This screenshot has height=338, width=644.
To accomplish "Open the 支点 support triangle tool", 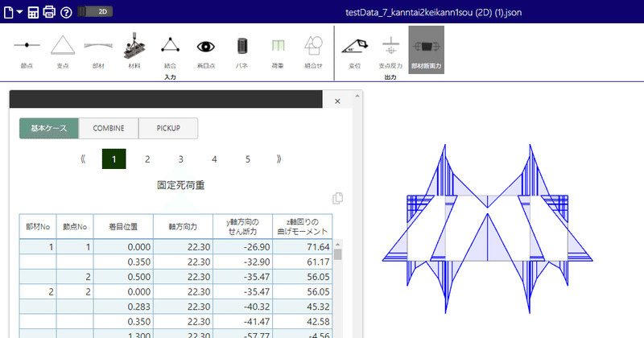I will click(x=63, y=51).
